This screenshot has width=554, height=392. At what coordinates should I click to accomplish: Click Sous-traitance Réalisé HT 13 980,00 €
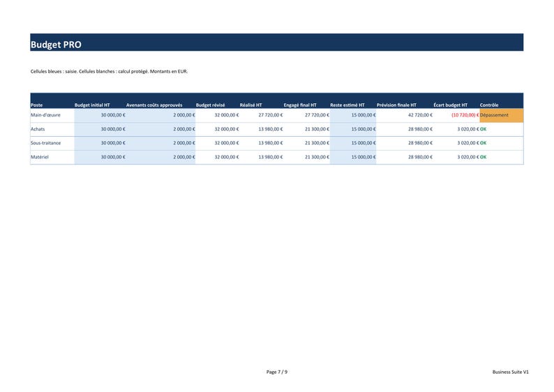pos(271,143)
